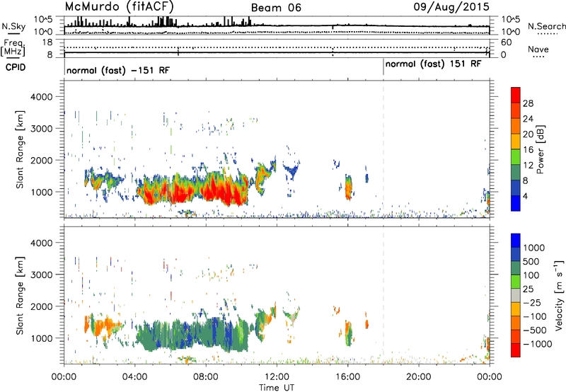Click the blue V-shaped echo near 13:00 in power panel
The height and width of the screenshot is (392, 566).
[x=291, y=171]
